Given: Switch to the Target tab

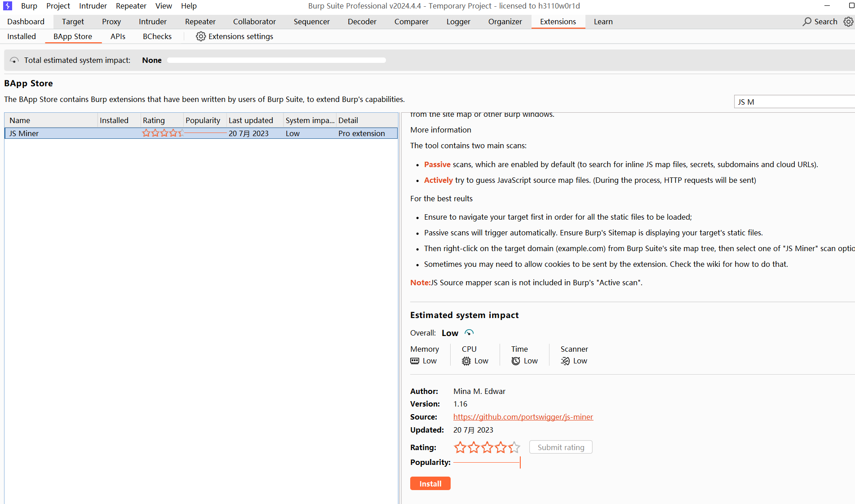Looking at the screenshot, I should pos(73,22).
